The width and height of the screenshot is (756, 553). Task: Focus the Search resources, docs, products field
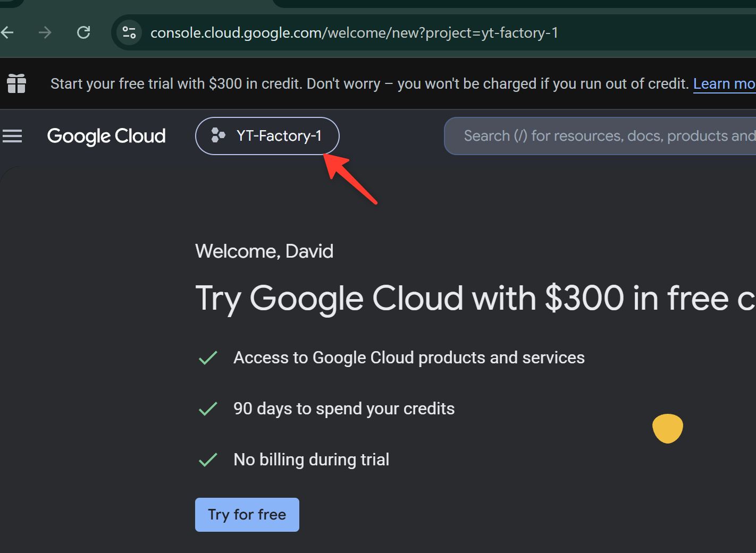pos(600,136)
